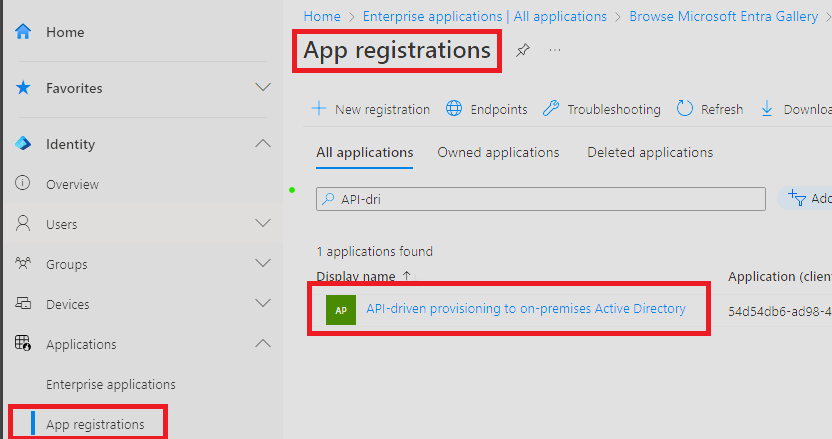Expand the Users submenu chevron
This screenshot has width=832, height=439.
(263, 224)
